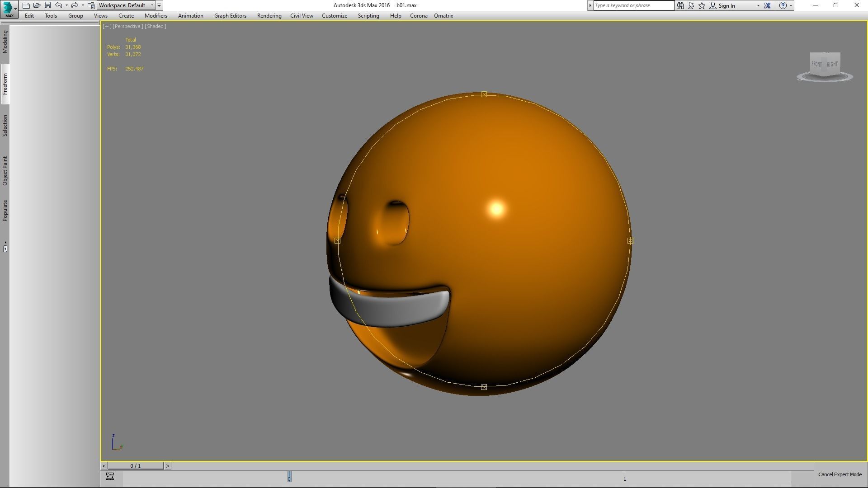Open the Create menu
This screenshot has height=488, width=868.
click(x=126, y=16)
